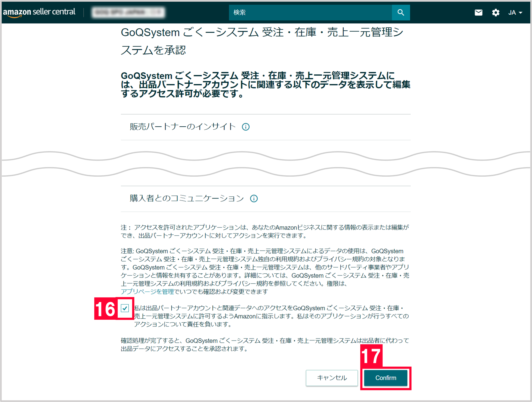Focus the 検索 search field
The image size is (532, 402).
[x=311, y=13]
